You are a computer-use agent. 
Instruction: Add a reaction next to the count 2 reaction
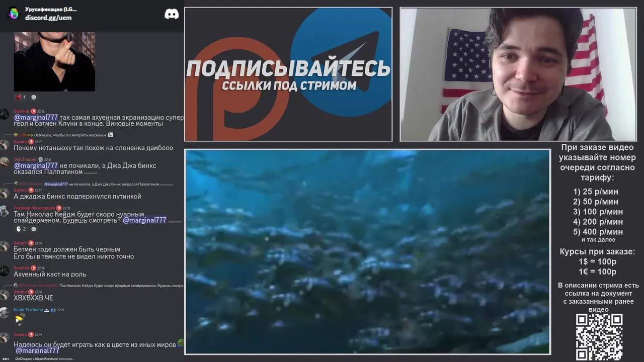pos(34,229)
